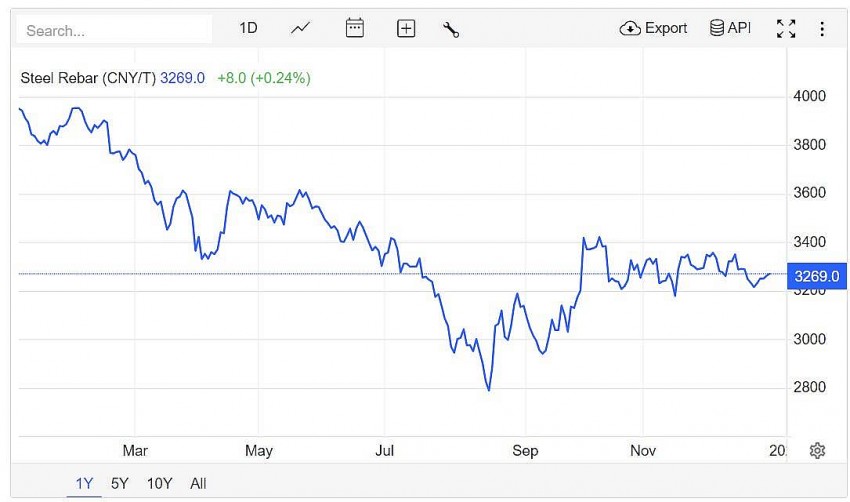Open the 1D interval selector

pos(248,29)
